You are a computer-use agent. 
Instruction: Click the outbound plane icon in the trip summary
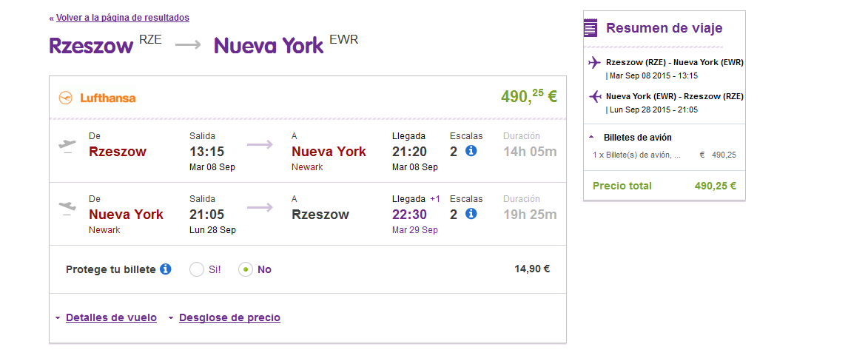594,63
